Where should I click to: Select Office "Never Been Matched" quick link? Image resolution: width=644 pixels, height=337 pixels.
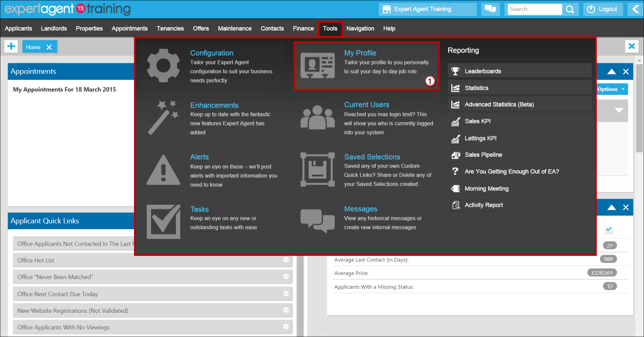pos(152,277)
